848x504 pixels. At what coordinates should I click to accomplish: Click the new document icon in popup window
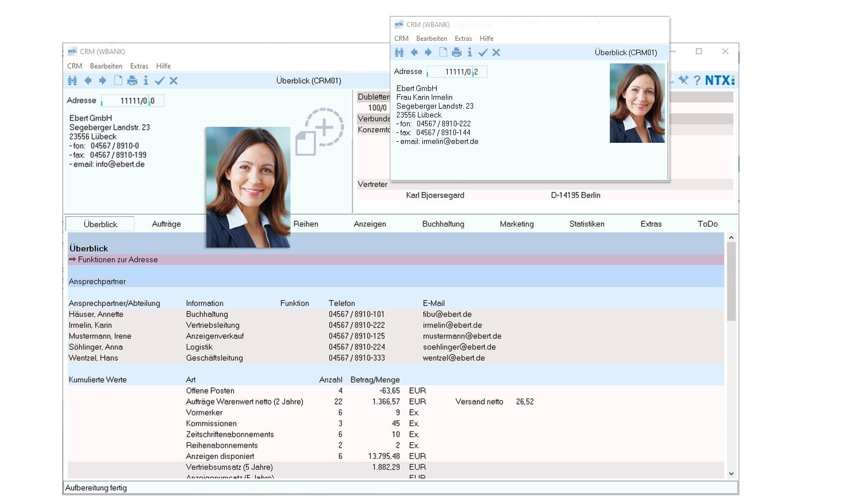point(443,52)
